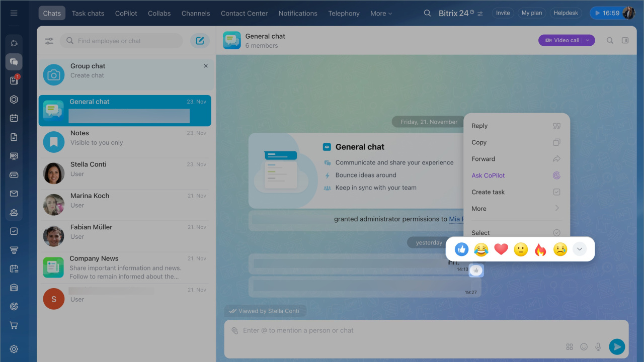Expand the More submenu in context menu
Image resolution: width=644 pixels, height=362 pixels.
click(x=515, y=209)
